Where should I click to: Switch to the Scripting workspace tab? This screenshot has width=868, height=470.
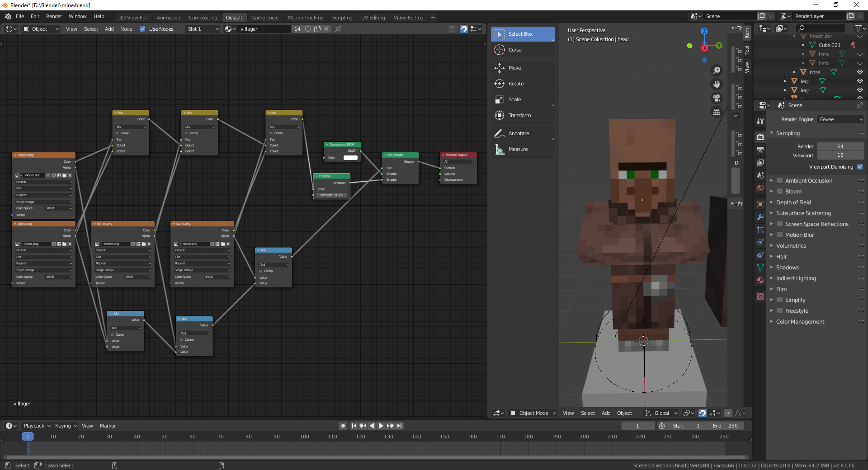pyautogui.click(x=342, y=18)
